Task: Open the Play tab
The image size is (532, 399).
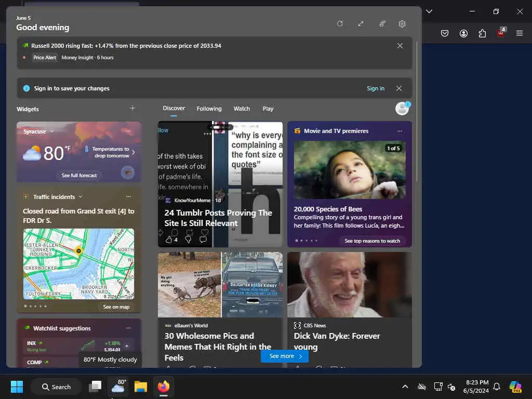Action: [x=268, y=109]
